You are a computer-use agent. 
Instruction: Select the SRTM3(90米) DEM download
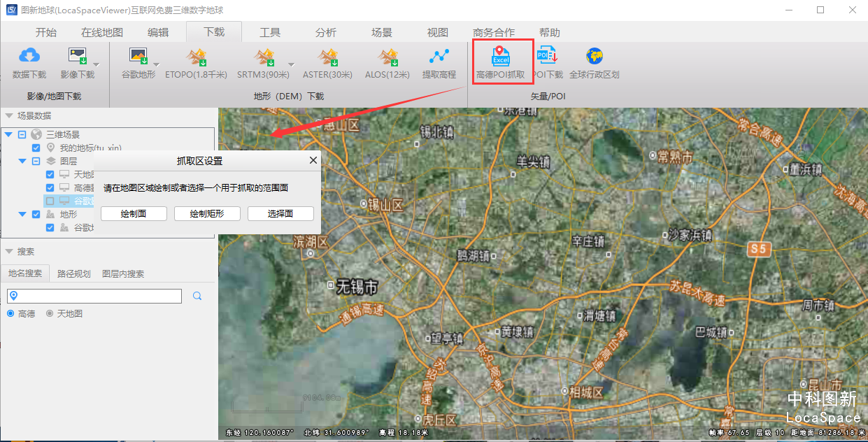pos(263,63)
